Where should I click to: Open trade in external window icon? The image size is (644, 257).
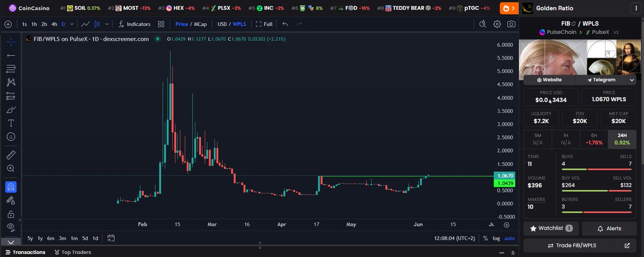coord(627,245)
